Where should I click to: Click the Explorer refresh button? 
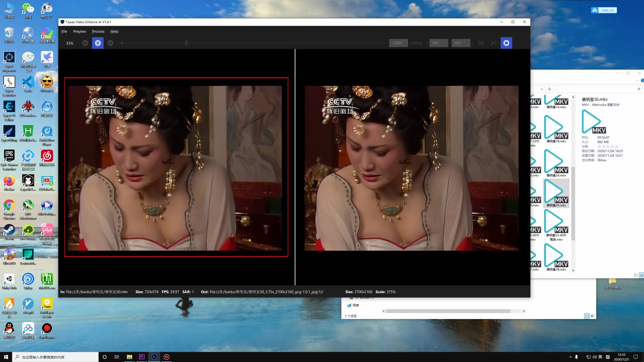pos(549,89)
